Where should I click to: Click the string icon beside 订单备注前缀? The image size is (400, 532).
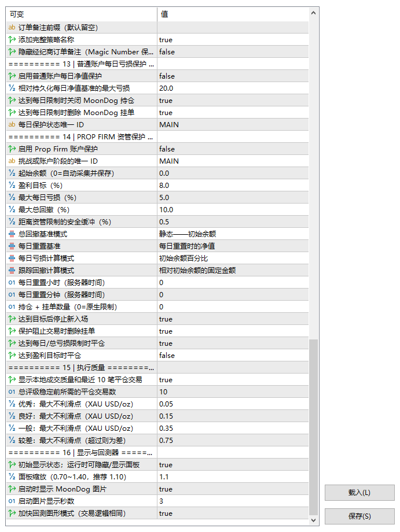pos(12,28)
